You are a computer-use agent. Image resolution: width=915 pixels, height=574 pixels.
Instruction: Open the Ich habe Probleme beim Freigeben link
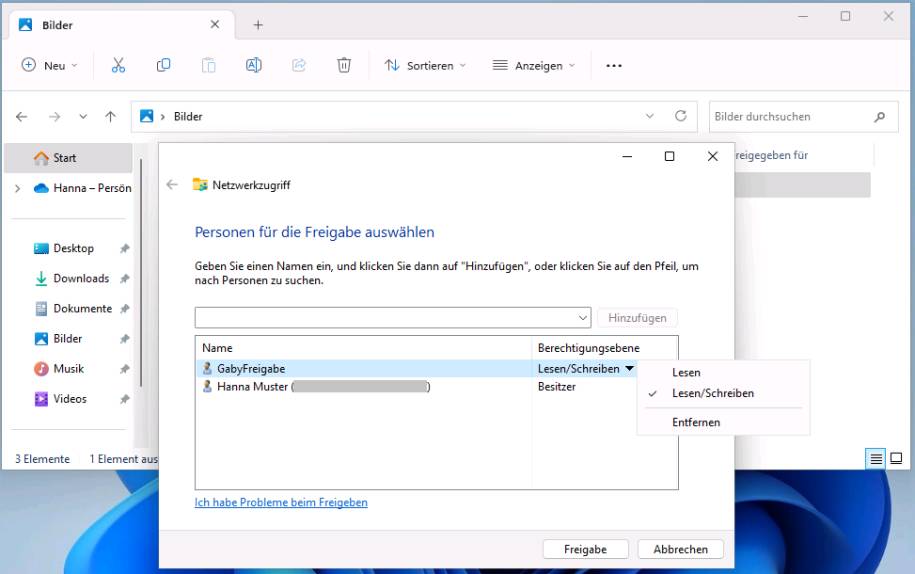pos(281,502)
